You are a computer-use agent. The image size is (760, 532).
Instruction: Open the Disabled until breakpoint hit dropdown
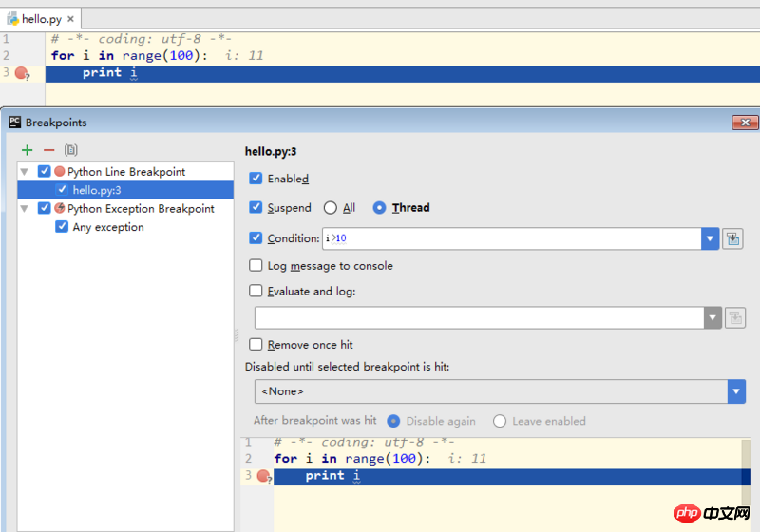(x=736, y=390)
